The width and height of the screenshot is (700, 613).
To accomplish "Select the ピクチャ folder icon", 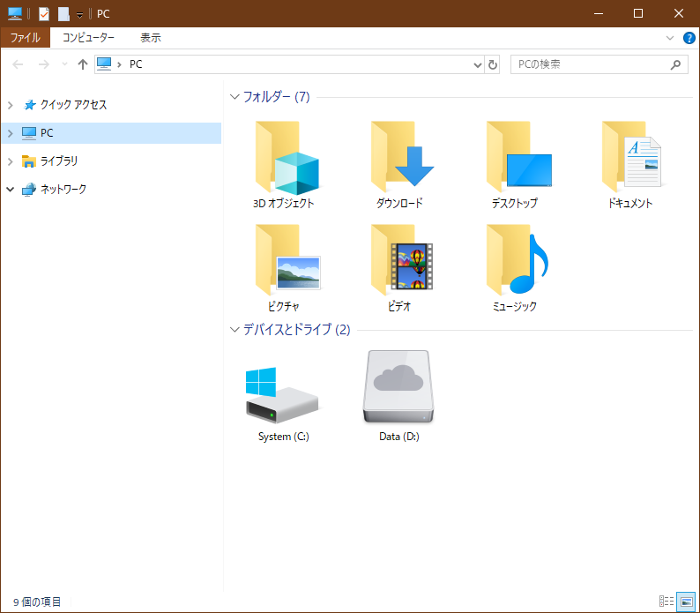I will pyautogui.click(x=285, y=262).
